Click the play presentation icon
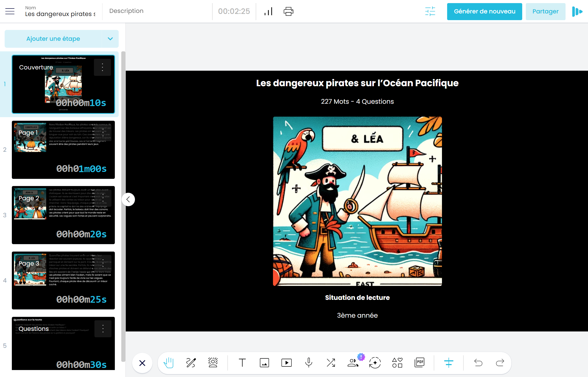This screenshot has width=588, height=377. (577, 11)
